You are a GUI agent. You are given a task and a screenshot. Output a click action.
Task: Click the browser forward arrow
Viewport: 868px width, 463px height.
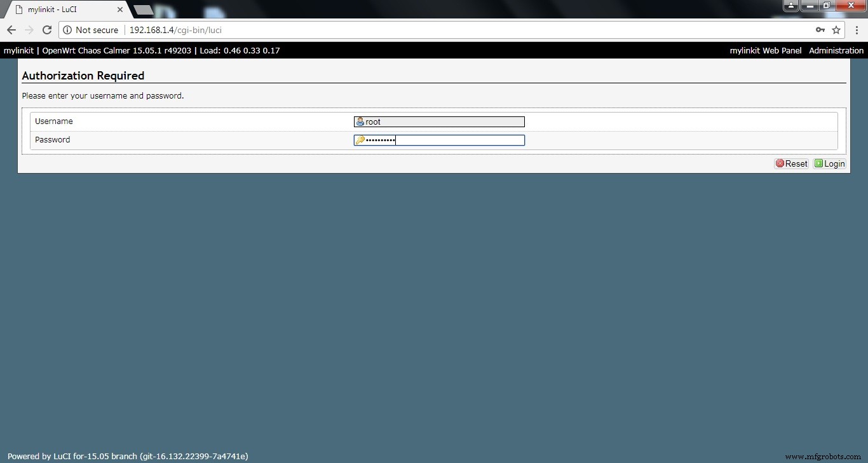[x=29, y=30]
